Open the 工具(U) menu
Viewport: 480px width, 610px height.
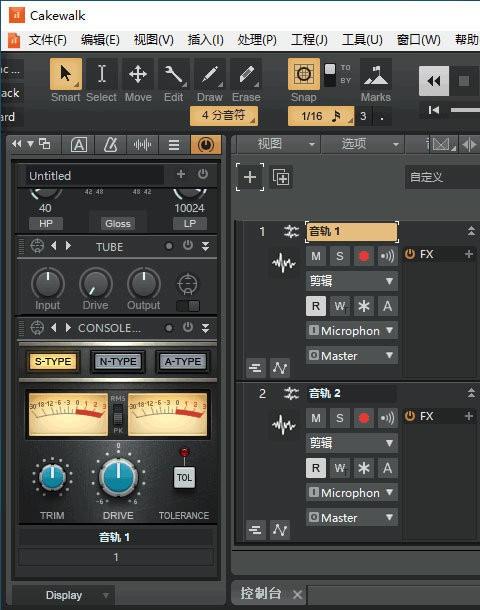[362, 40]
